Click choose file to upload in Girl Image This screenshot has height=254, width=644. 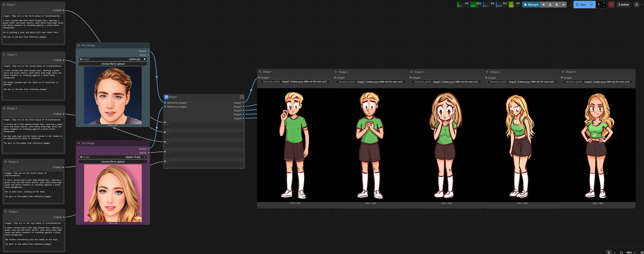113,161
